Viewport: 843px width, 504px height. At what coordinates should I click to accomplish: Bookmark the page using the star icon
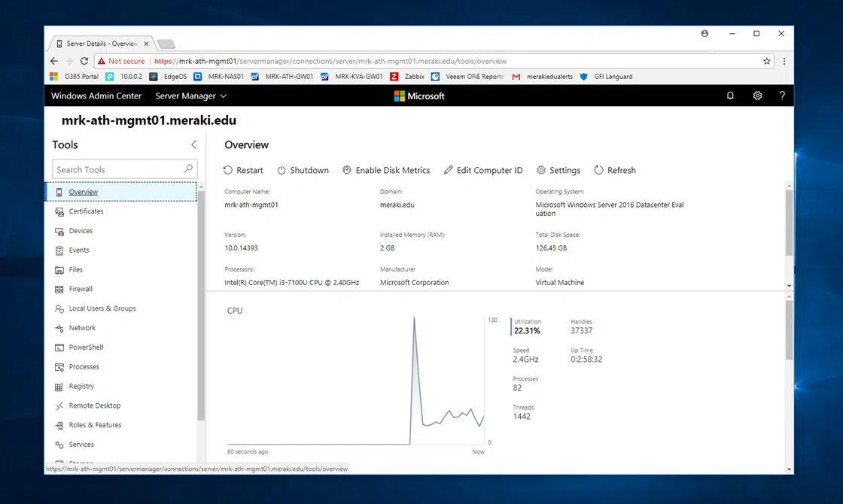(x=766, y=61)
